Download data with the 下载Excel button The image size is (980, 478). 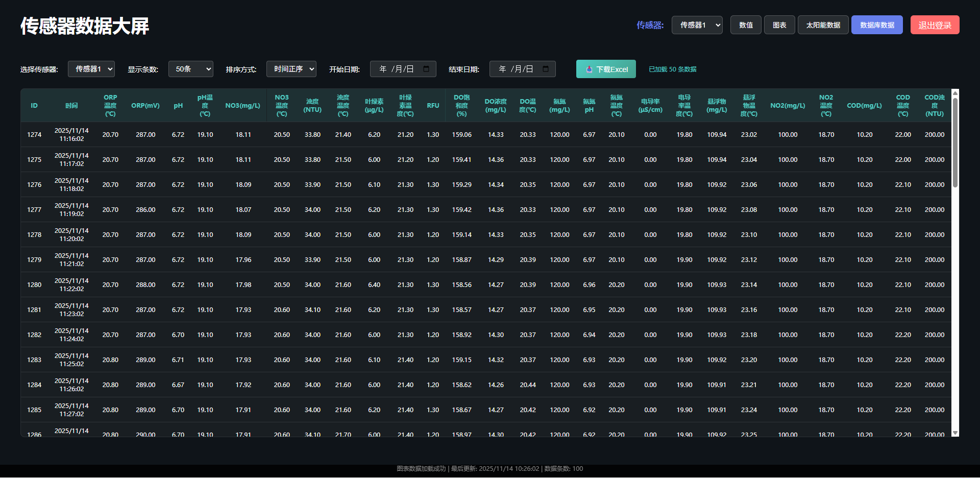(606, 69)
